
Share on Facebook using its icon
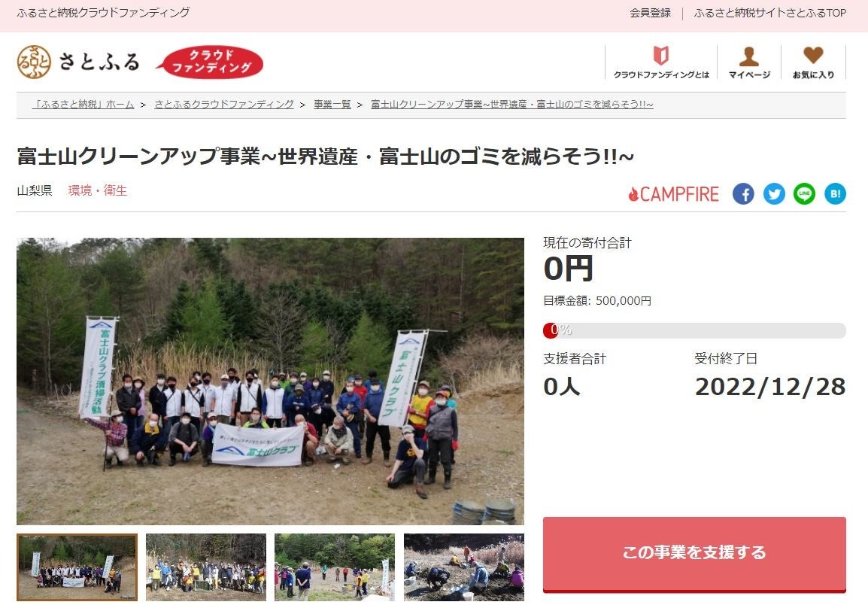click(x=743, y=194)
